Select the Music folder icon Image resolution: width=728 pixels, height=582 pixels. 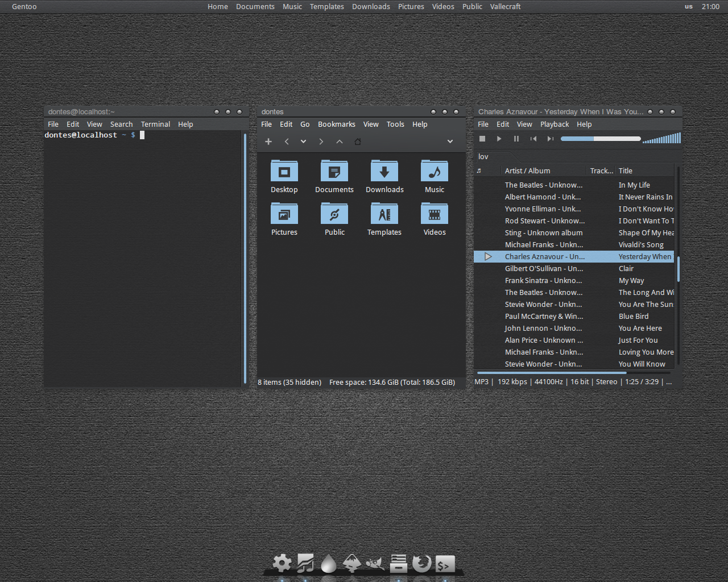(435, 171)
